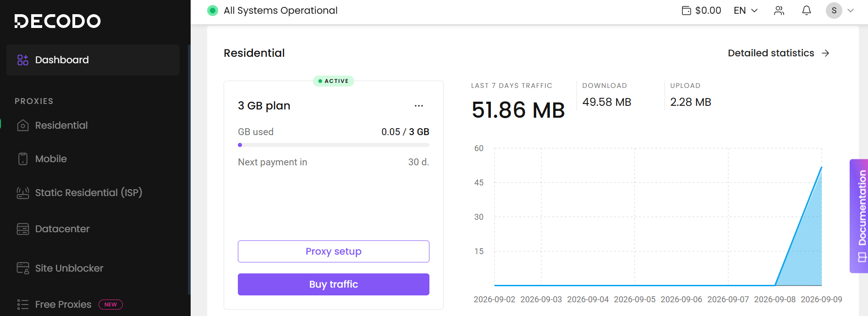Click the Free Proxies list icon
This screenshot has height=316, width=868.
coord(23,305)
